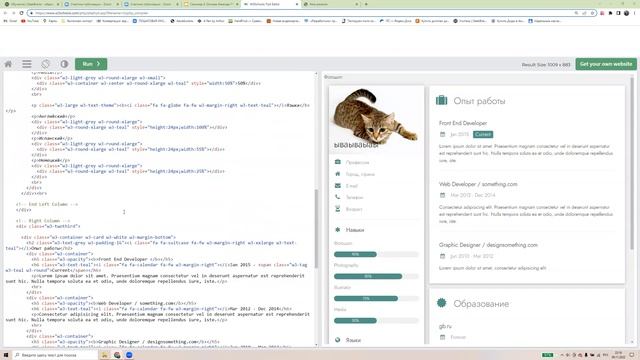Switch to the third browser tab

151,4
